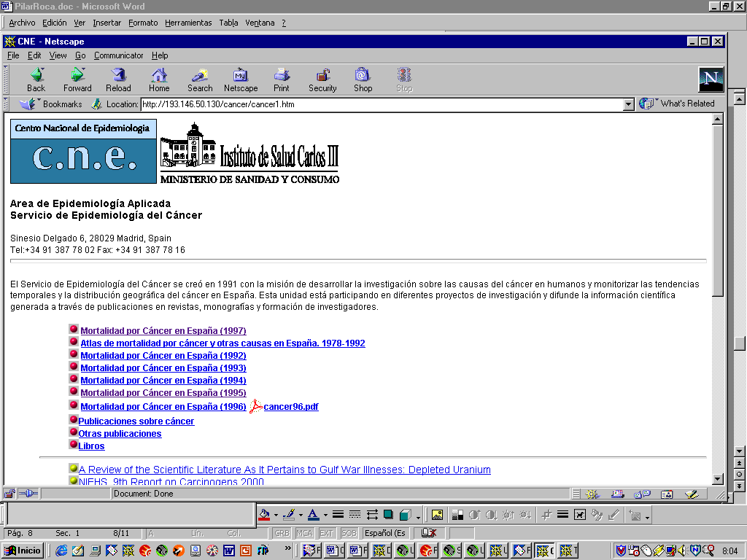Open Mortalidad por Cáncer en España (1997) link
747x560 pixels.
163,331
